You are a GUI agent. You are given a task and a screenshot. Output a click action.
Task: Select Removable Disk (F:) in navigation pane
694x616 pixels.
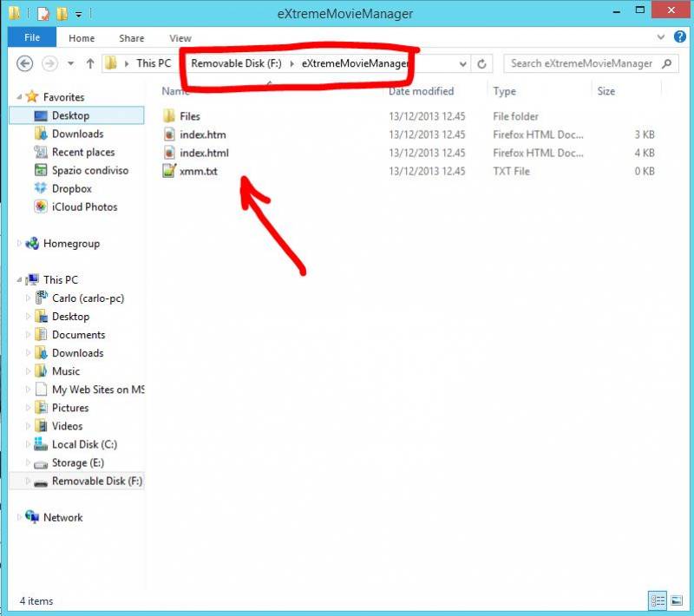point(97,481)
